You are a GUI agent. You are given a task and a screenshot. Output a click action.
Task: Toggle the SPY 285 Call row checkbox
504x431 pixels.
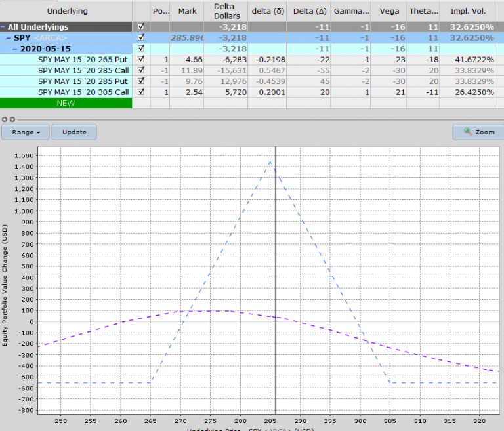point(141,70)
